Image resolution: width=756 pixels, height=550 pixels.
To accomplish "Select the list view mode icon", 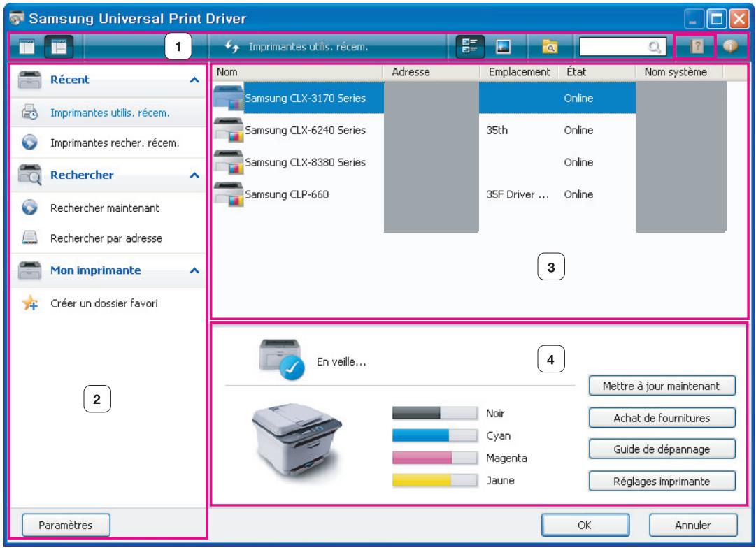I will [469, 47].
